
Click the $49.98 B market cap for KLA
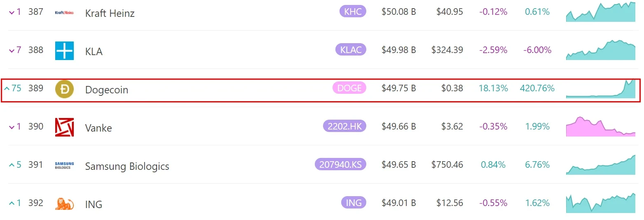point(398,50)
